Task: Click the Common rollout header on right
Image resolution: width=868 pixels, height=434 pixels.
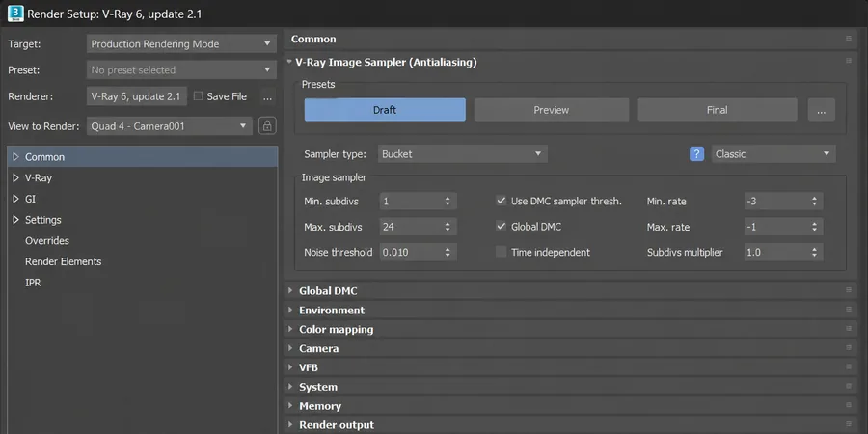Action: [570, 39]
